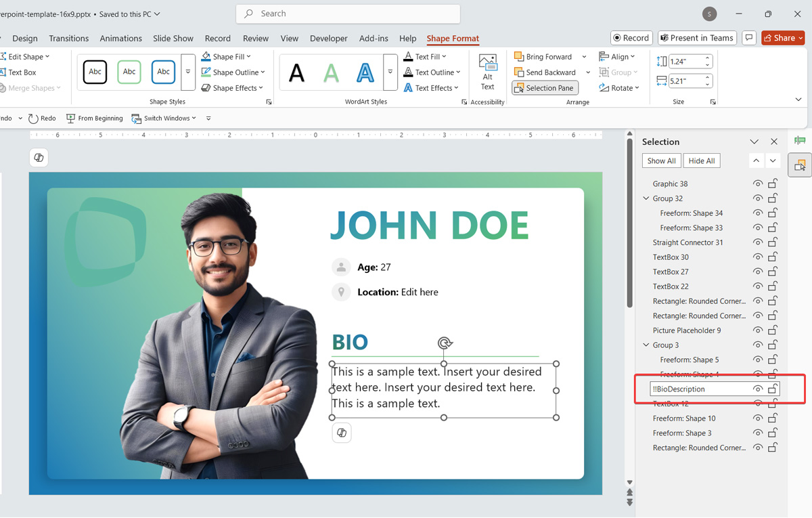812x518 pixels.
Task: Open Size group dialog launcher
Action: pyautogui.click(x=713, y=102)
